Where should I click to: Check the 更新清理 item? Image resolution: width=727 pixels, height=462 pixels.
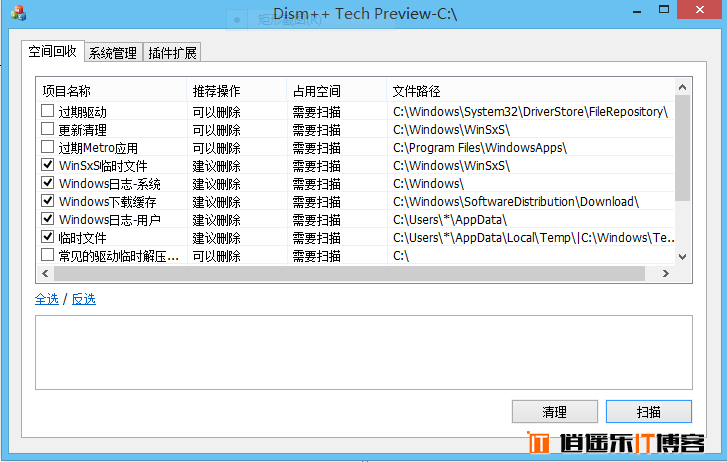coord(47,128)
